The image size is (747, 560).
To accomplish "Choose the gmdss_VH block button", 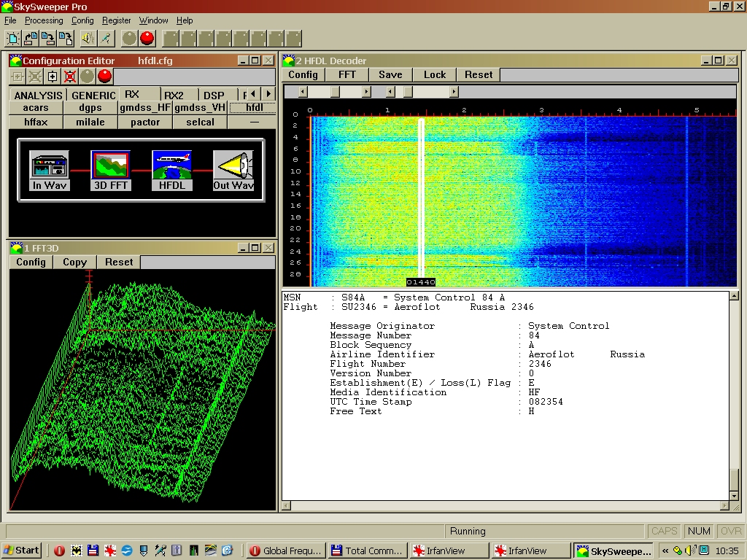I will coord(200,108).
